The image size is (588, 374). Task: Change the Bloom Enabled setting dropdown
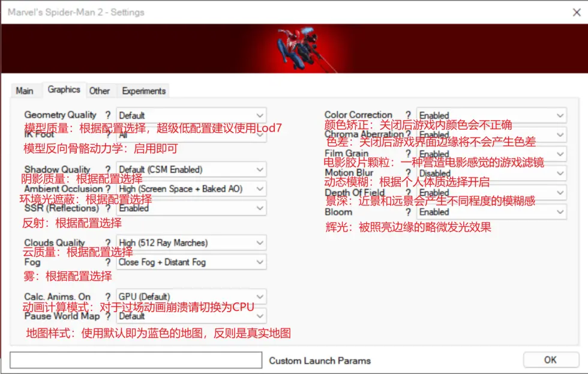pyautogui.click(x=491, y=213)
